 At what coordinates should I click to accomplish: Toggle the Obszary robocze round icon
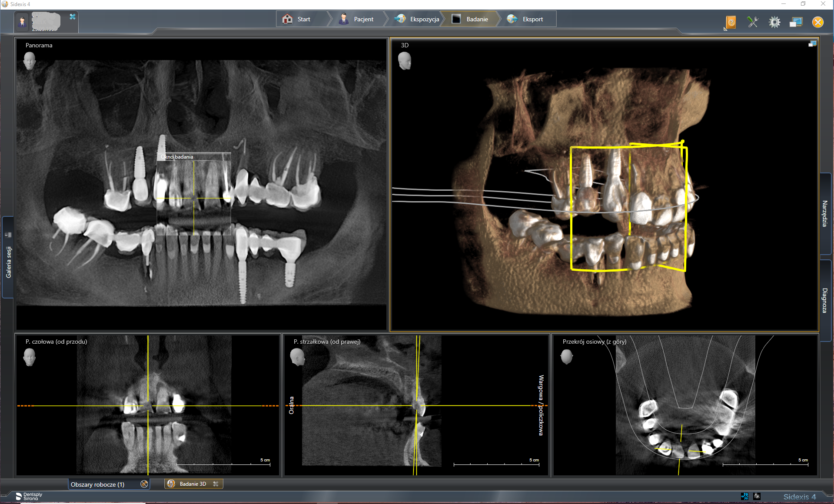point(144,484)
